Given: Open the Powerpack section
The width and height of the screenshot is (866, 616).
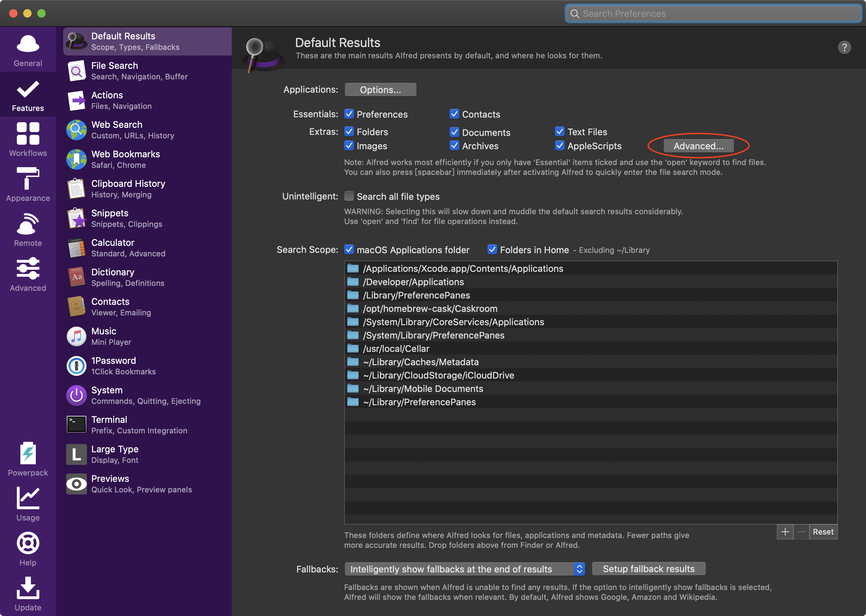Looking at the screenshot, I should [x=28, y=459].
